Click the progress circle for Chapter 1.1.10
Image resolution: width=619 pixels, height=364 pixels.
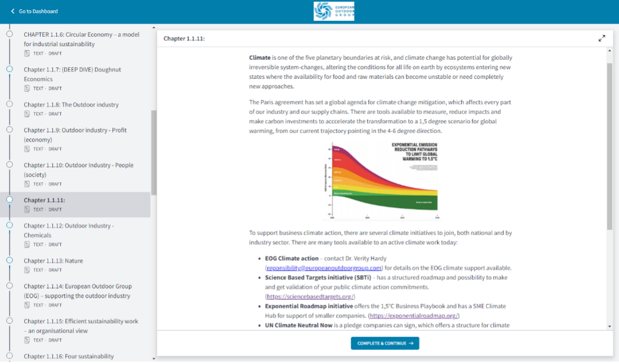tap(10, 165)
